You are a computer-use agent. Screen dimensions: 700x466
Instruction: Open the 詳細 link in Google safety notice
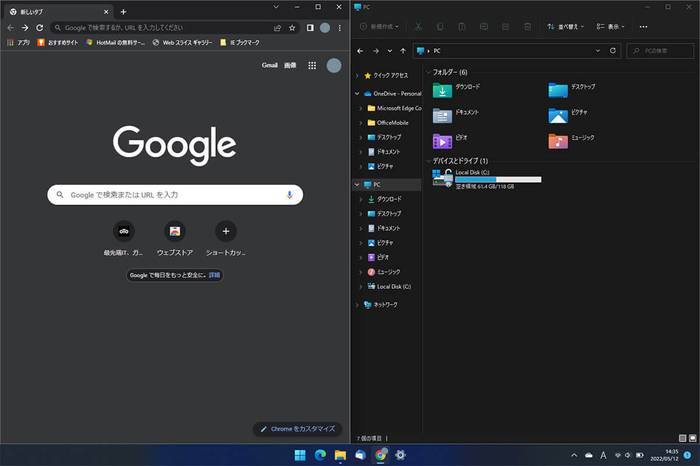click(214, 275)
